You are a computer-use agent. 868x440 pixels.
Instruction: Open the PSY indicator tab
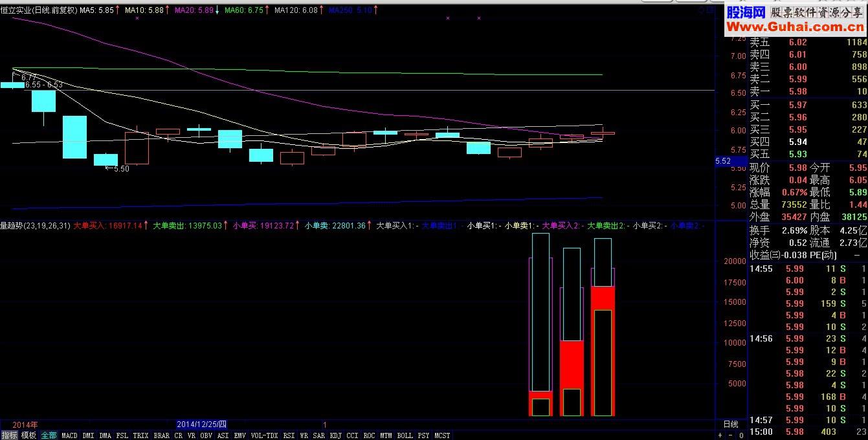pyautogui.click(x=424, y=435)
